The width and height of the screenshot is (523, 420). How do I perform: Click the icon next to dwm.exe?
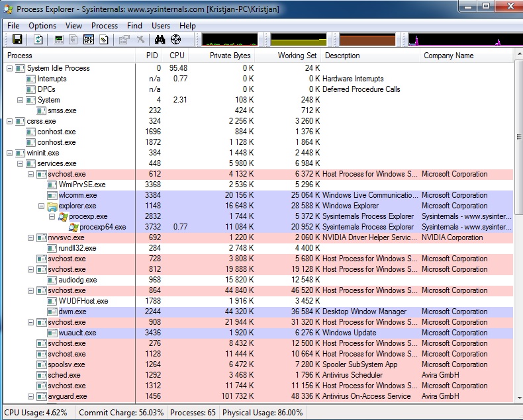coord(52,312)
